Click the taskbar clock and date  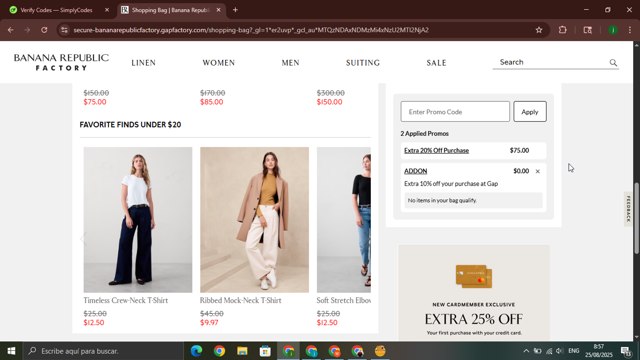(x=598, y=351)
